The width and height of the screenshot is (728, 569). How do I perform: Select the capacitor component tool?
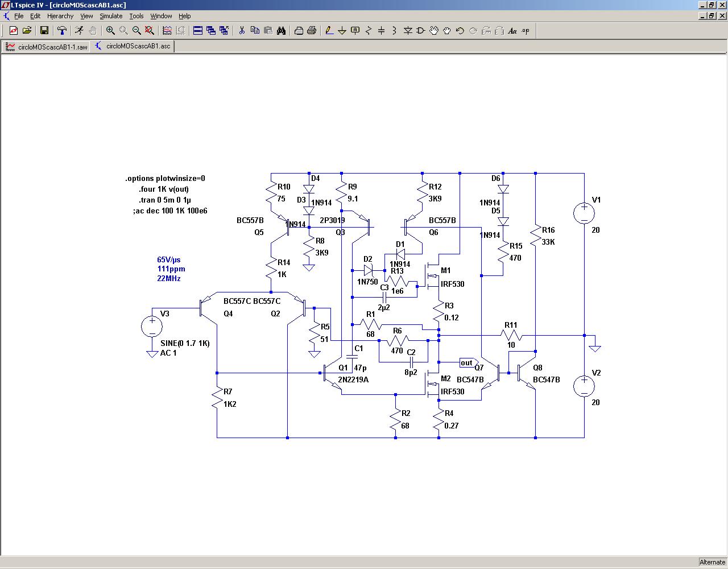(382, 31)
